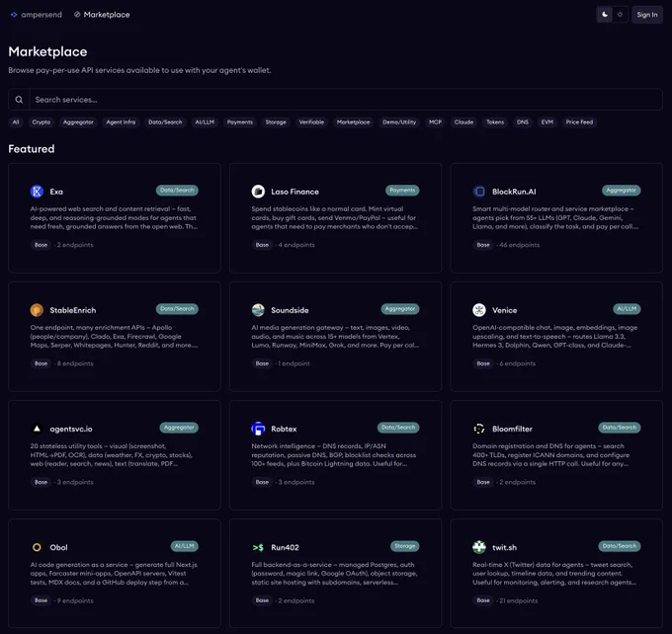Open the Soundside card title

290,310
